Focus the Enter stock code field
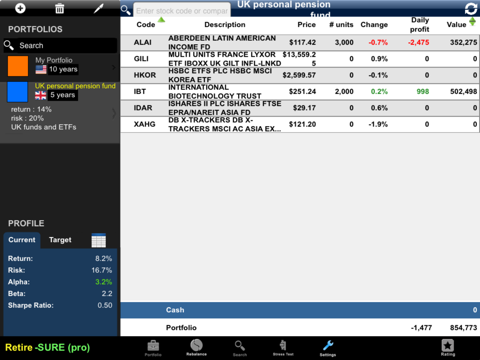This screenshot has width=480, height=360. pyautogui.click(x=182, y=11)
